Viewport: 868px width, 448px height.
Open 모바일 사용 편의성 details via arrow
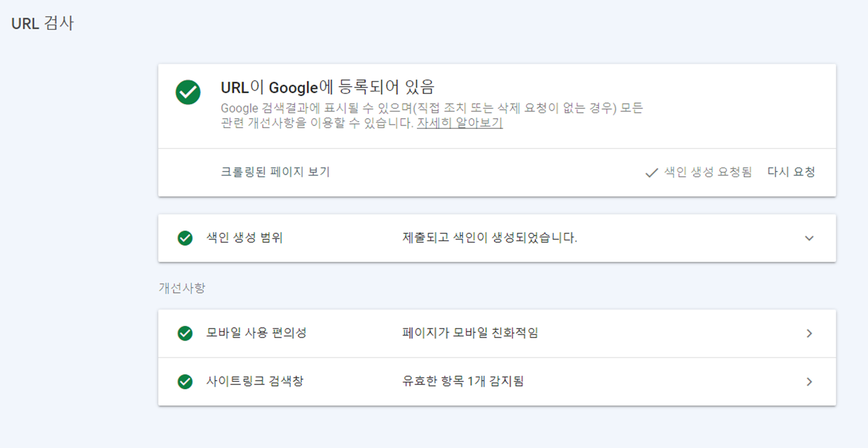(809, 334)
